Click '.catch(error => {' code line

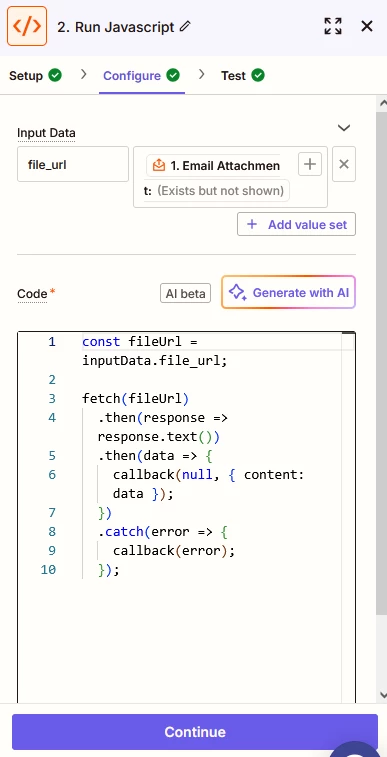point(163,532)
